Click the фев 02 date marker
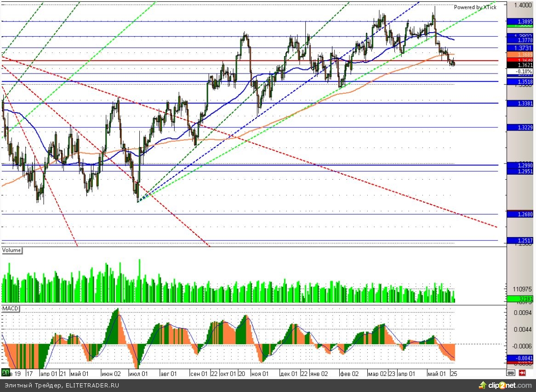This screenshot has height=392, width=536. click(349, 374)
